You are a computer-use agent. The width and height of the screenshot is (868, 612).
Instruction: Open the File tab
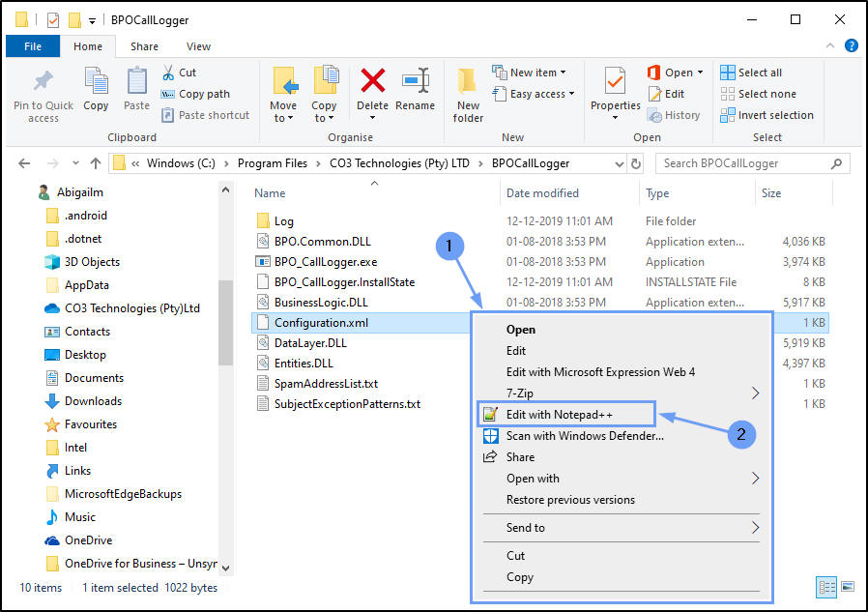tap(33, 46)
